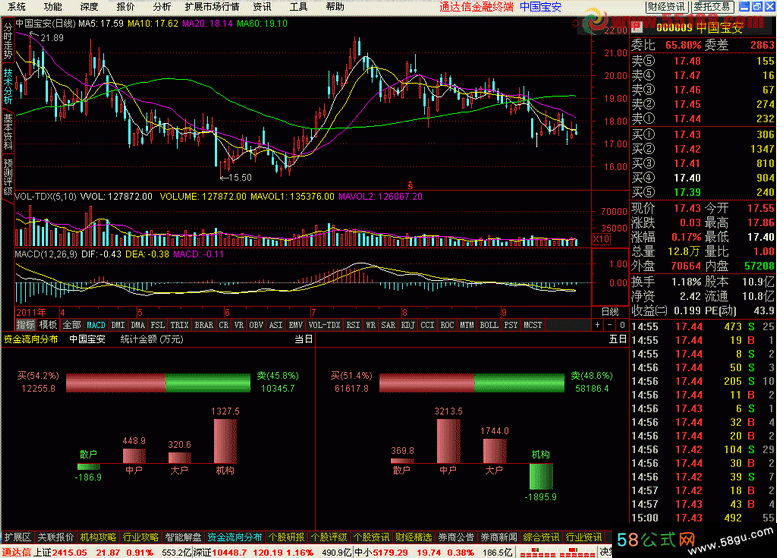Select the VOL-TDX indicator
Viewport: 777px width, 558px height.
click(325, 325)
